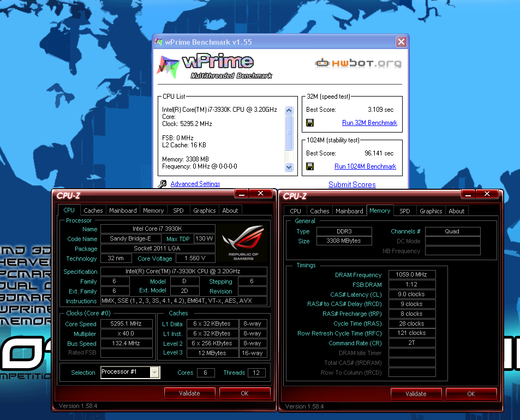This screenshot has width=520, height=420.
Task: Click the wPrime title bar app icon
Action: click(159, 42)
